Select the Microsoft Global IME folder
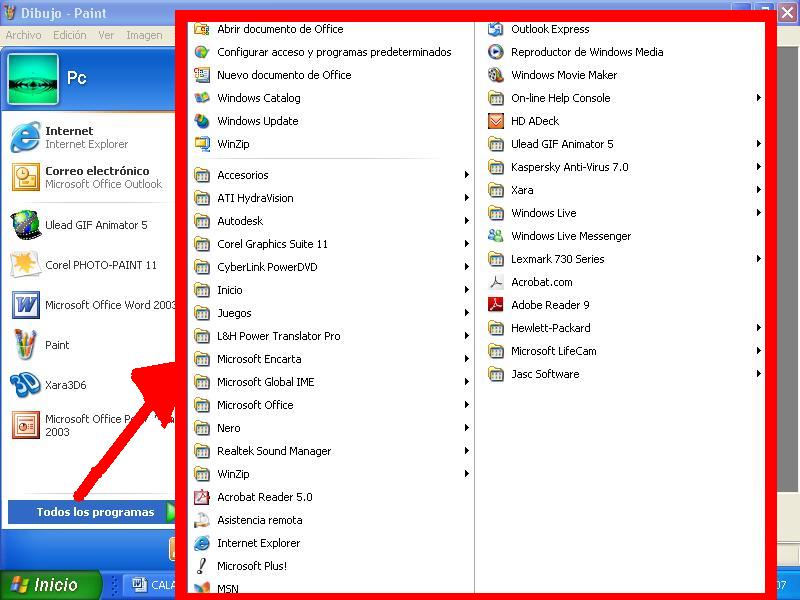 [332, 382]
